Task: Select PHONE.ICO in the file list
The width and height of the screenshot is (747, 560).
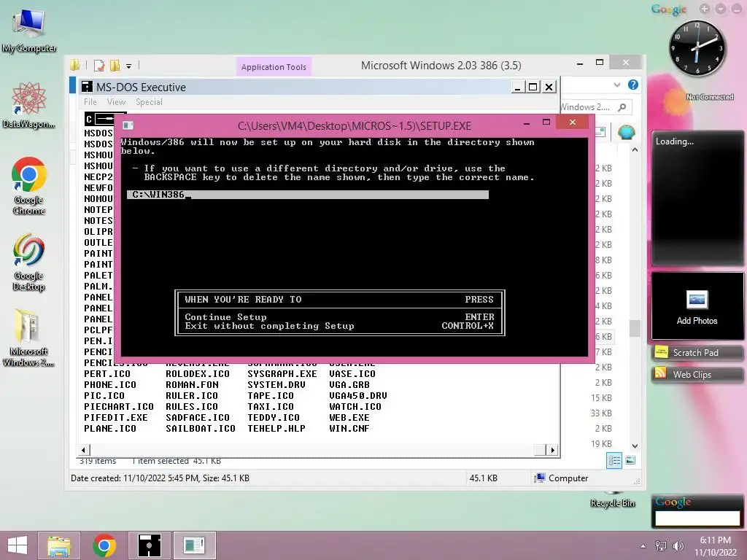Action: [110, 385]
